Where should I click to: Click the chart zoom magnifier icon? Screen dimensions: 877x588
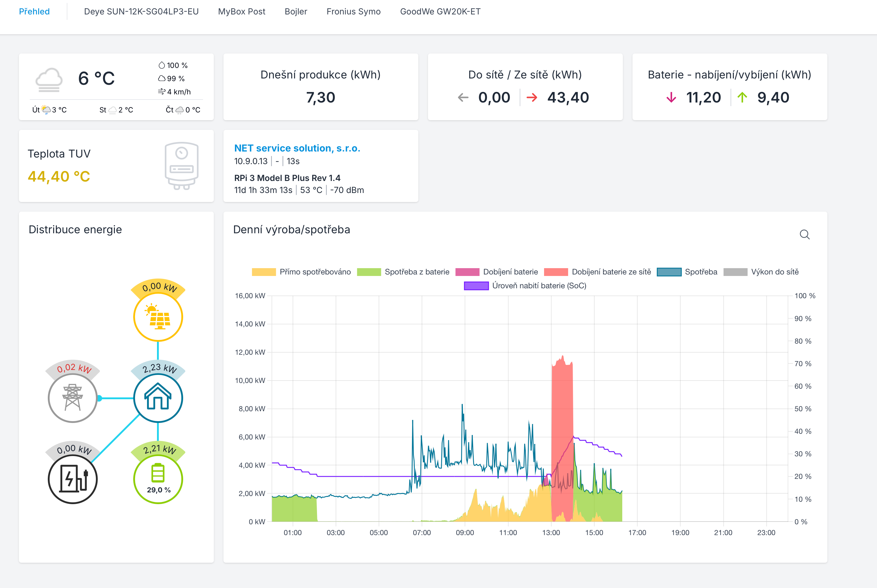(x=804, y=235)
